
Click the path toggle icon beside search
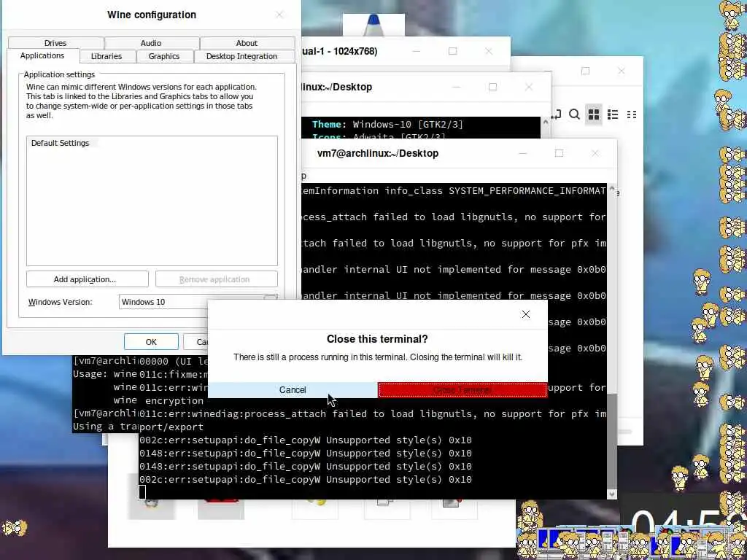557,114
